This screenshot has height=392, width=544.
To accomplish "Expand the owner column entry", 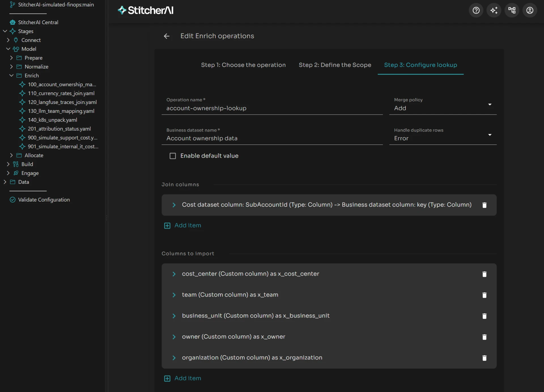I will [174, 337].
